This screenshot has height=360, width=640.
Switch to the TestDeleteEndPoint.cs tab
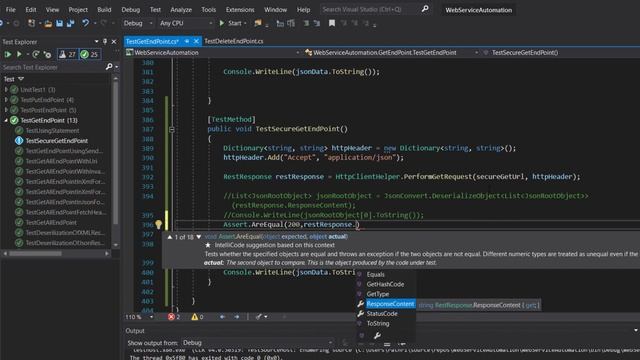click(233, 41)
